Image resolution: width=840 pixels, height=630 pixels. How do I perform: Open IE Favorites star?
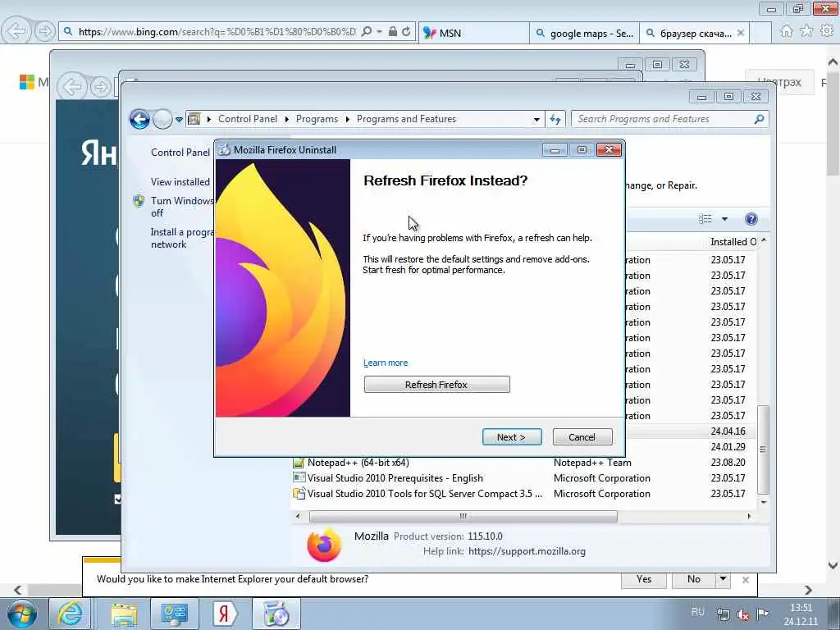806,32
